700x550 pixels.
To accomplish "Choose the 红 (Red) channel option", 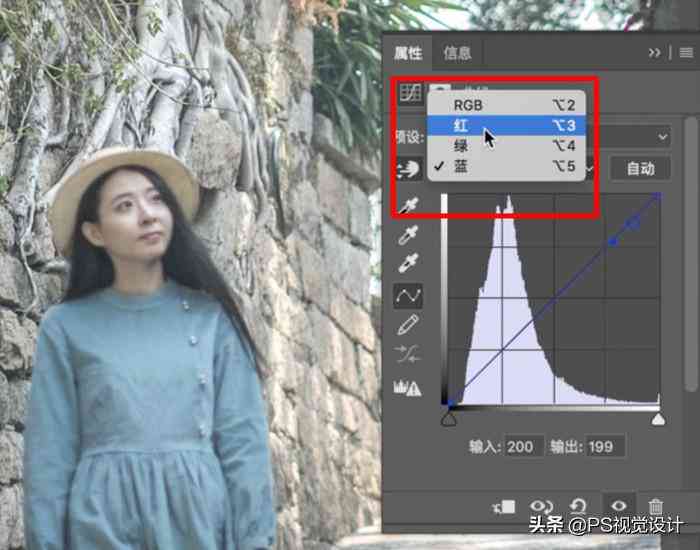I will [506, 125].
